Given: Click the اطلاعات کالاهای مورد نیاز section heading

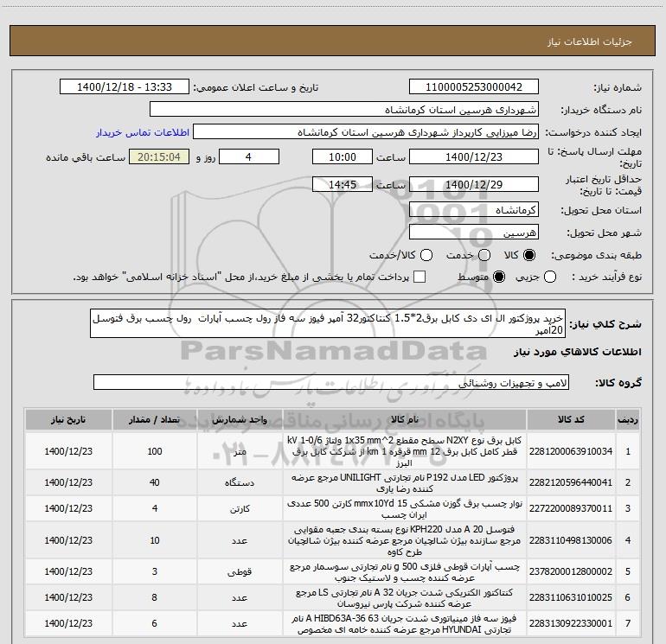Looking at the screenshot, I should click(578, 352).
